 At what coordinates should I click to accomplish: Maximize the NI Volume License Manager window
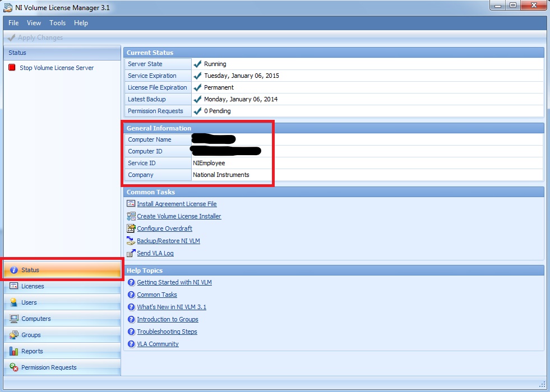click(513, 6)
